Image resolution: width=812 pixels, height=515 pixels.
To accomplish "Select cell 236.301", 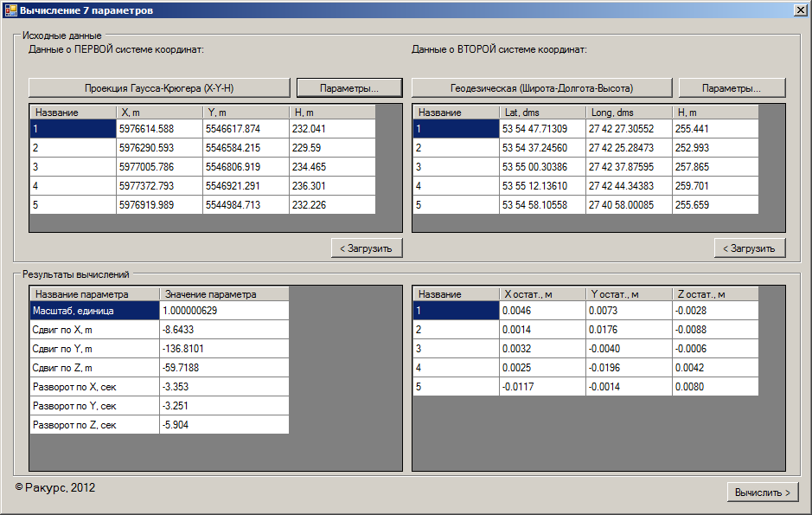I will tap(332, 185).
